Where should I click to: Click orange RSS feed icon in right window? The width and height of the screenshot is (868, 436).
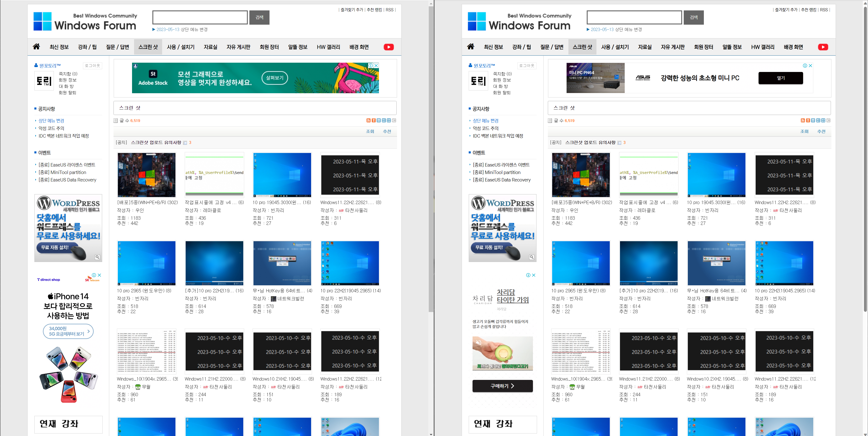[x=803, y=120]
